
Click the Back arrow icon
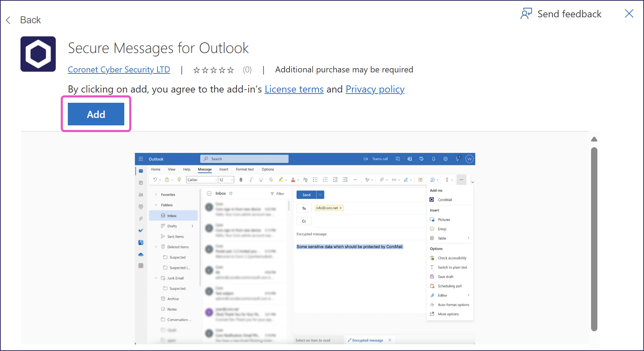pyautogui.click(x=8, y=20)
